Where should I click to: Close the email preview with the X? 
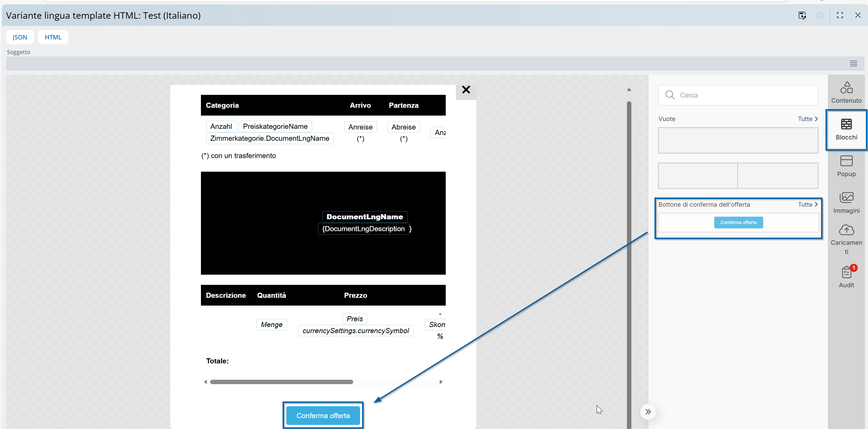click(466, 90)
